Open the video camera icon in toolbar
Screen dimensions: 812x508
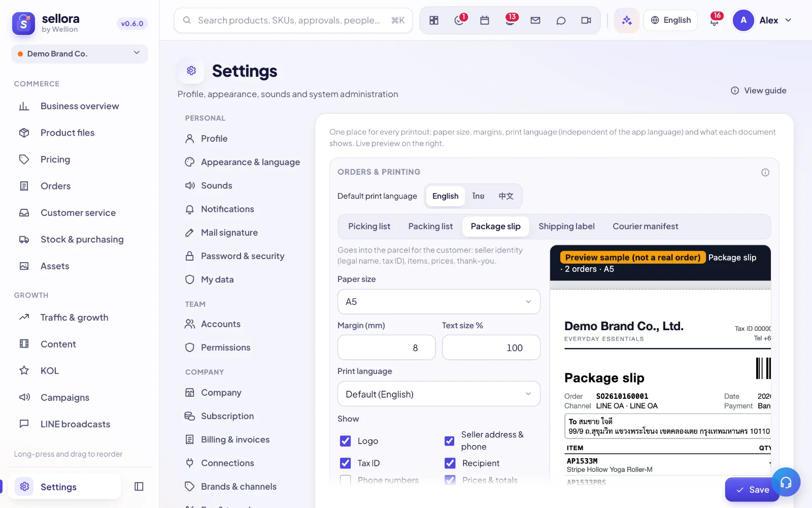(x=586, y=20)
